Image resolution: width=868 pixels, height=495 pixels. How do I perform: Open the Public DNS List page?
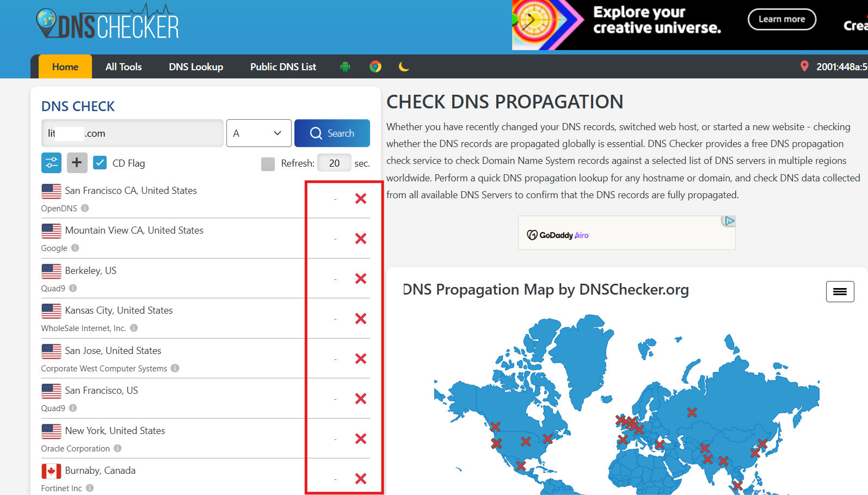pos(283,66)
